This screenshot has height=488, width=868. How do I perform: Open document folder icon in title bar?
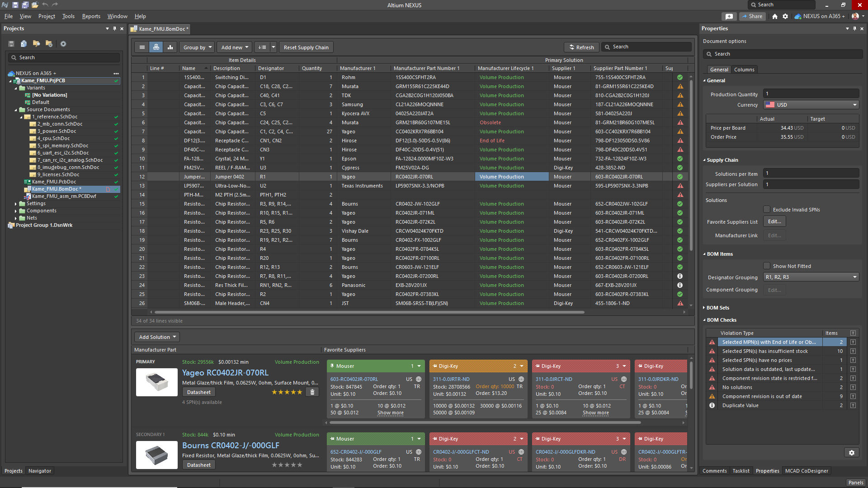coord(35,5)
